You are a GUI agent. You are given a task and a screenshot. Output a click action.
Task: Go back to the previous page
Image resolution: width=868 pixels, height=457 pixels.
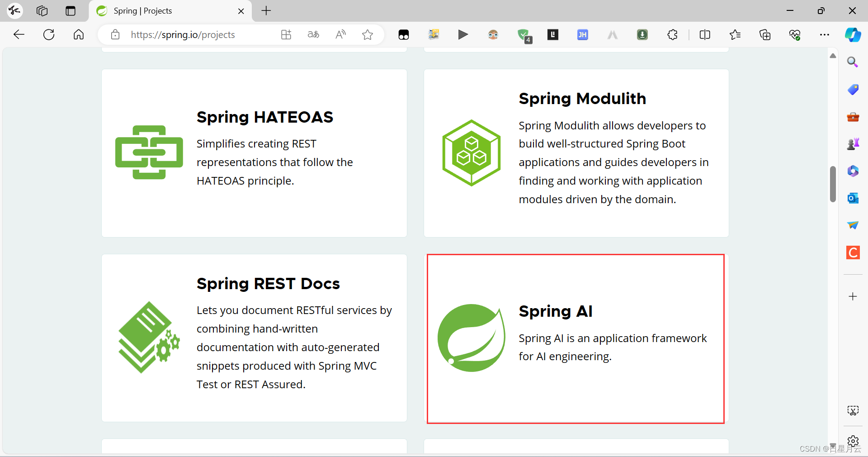tap(19, 34)
